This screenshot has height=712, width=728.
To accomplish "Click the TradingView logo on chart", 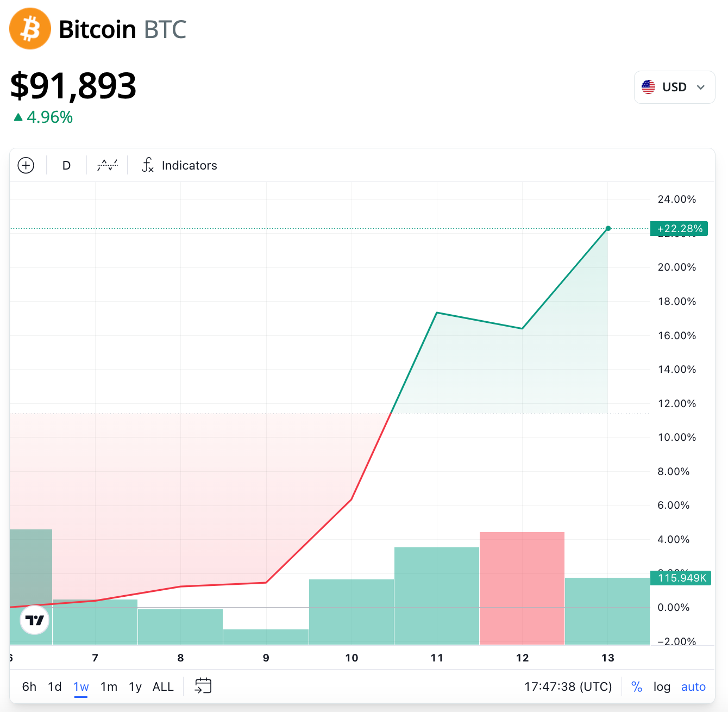I will [35, 620].
